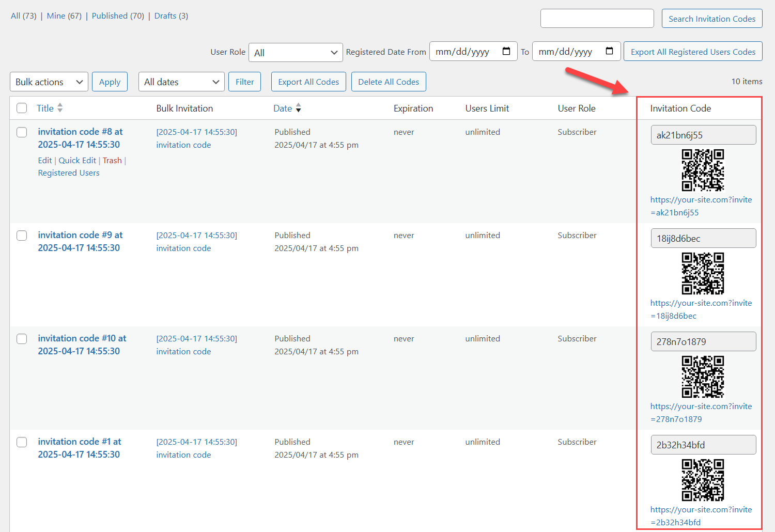The width and height of the screenshot is (775, 532).
Task: Click the Title column header
Action: 45,108
